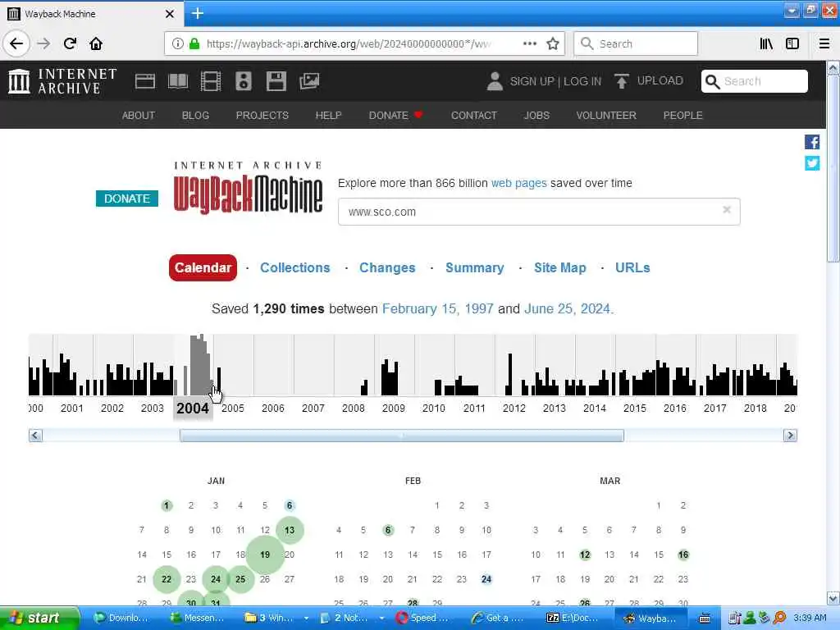This screenshot has height=630, width=840.
Task: Open the January 13 snapshot
Action: 290,530
